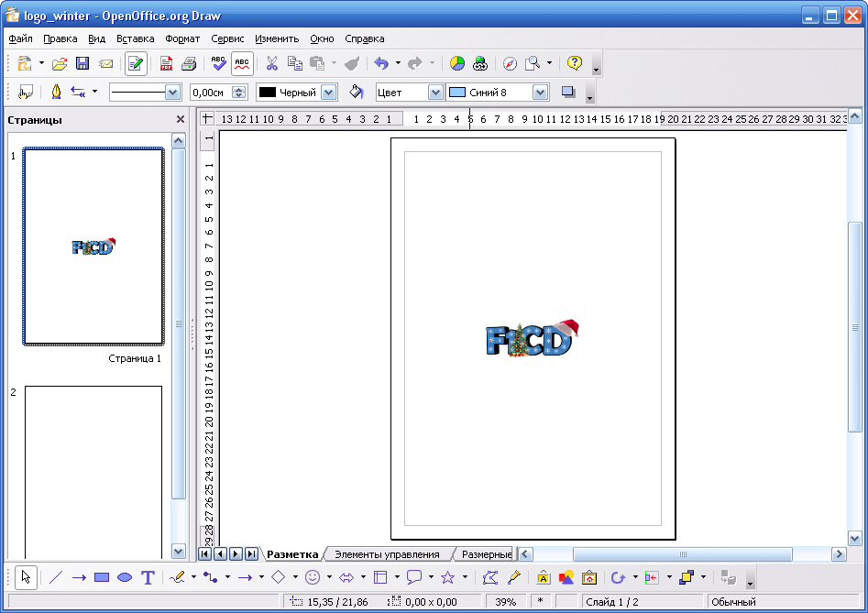Image resolution: width=868 pixels, height=613 pixels.
Task: Toggle the Shadow button
Action: pyautogui.click(x=568, y=92)
